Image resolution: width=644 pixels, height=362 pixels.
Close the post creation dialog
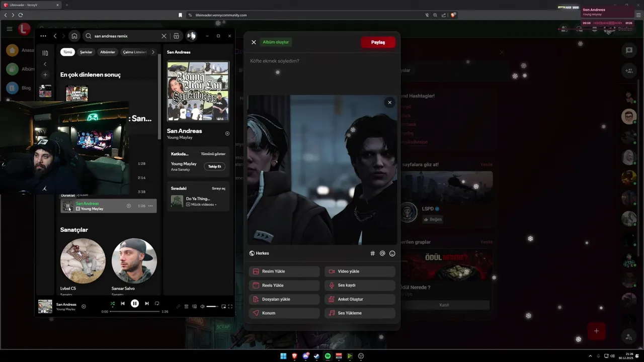coord(254,42)
